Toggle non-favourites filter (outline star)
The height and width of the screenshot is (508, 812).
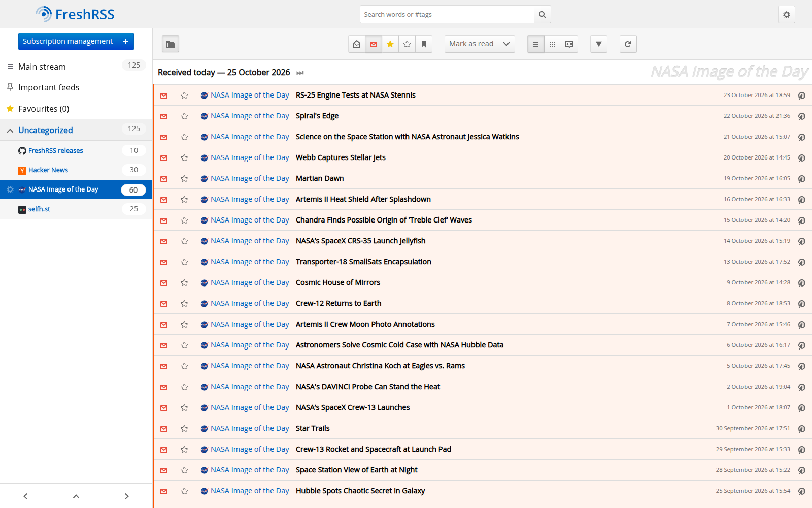[407, 44]
